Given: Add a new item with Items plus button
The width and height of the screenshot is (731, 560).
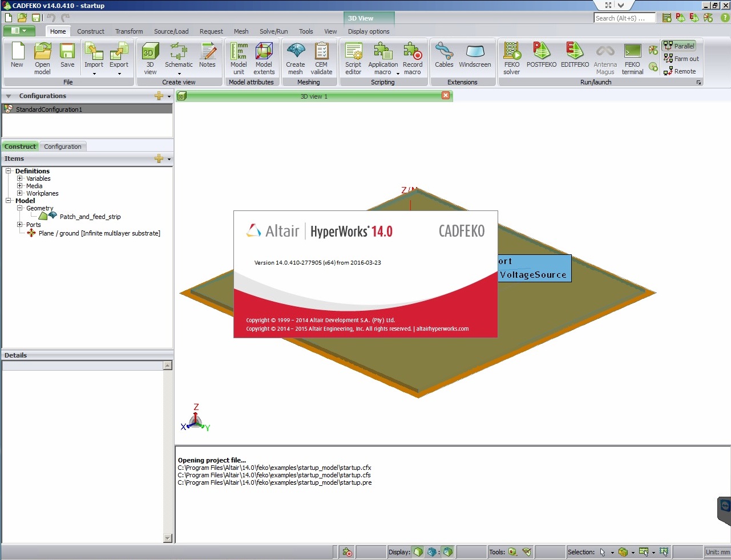Looking at the screenshot, I should click(x=159, y=159).
